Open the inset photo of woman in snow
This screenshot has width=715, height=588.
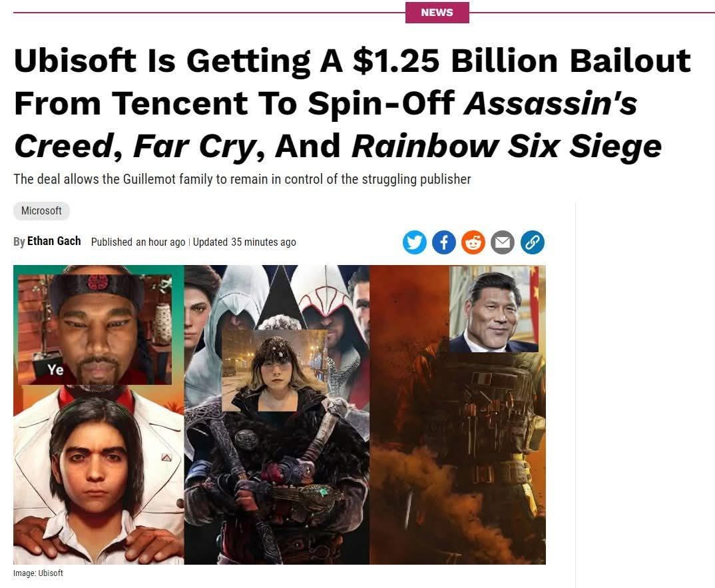[x=274, y=370]
